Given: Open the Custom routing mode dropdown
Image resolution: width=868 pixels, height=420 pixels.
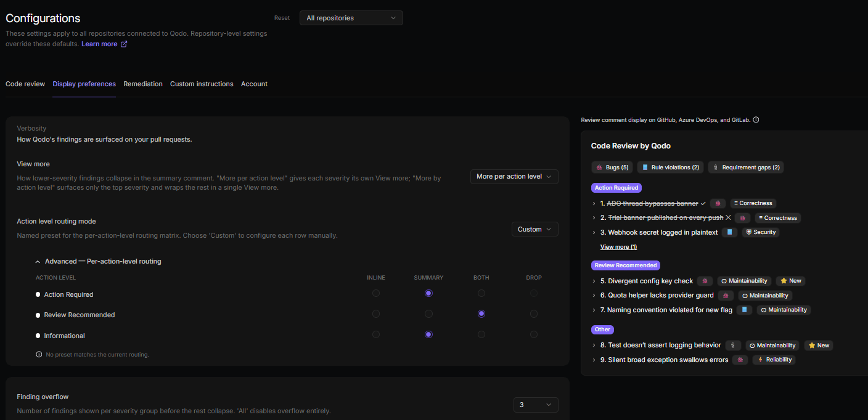Looking at the screenshot, I should pyautogui.click(x=535, y=229).
